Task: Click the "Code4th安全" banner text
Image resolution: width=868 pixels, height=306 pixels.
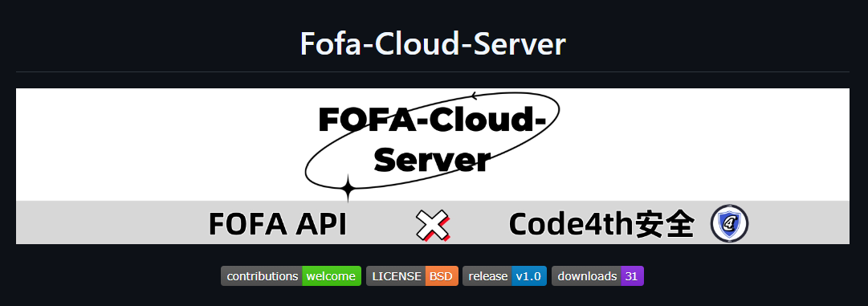Action: click(x=601, y=224)
